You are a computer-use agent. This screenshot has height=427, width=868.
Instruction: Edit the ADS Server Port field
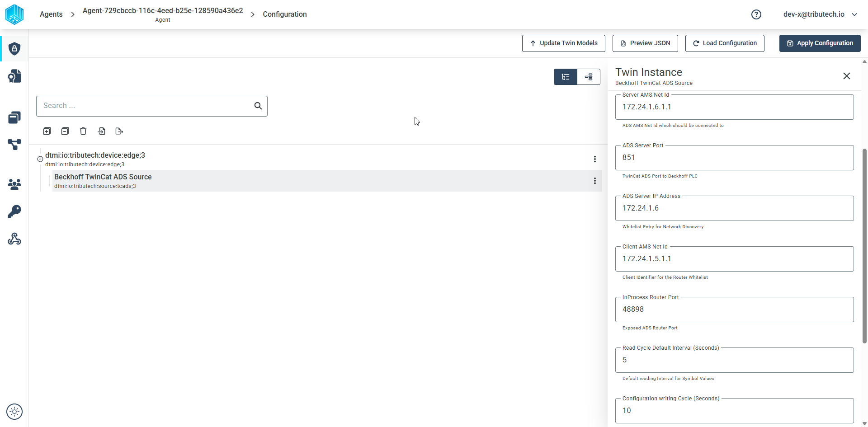[735, 158]
